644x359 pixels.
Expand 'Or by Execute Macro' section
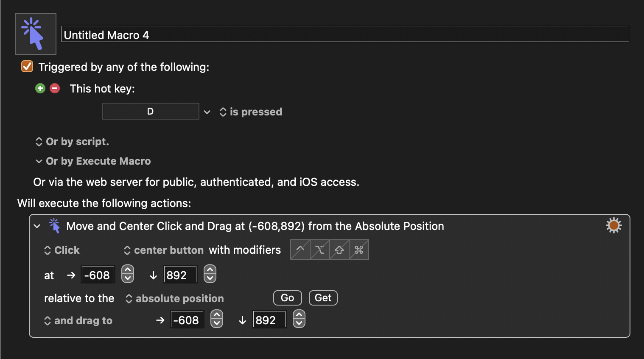coord(39,161)
